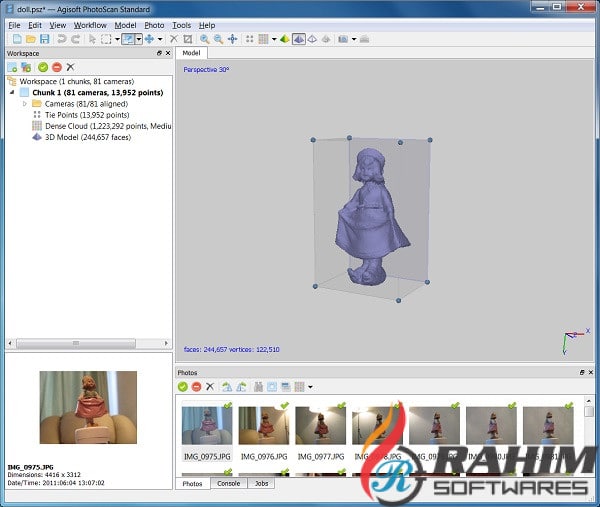Click the red Disable Items icon in Workspace
This screenshot has width=600, height=507.
click(x=56, y=67)
